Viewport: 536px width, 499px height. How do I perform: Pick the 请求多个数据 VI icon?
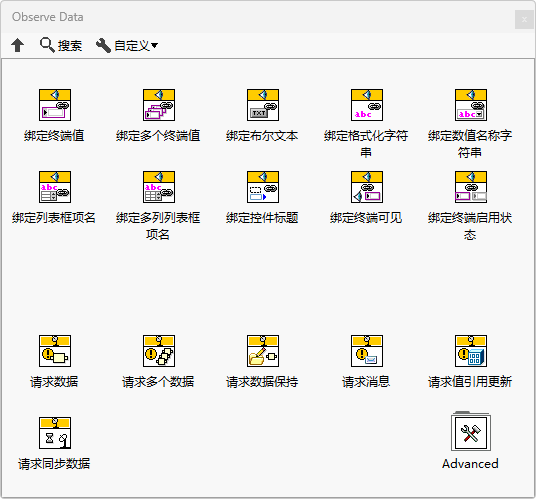click(159, 351)
